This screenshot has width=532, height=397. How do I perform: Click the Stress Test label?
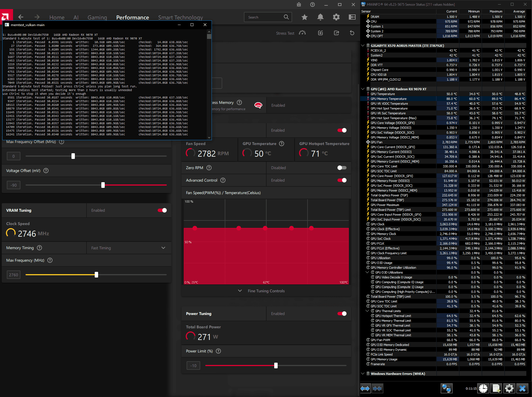pyautogui.click(x=285, y=33)
